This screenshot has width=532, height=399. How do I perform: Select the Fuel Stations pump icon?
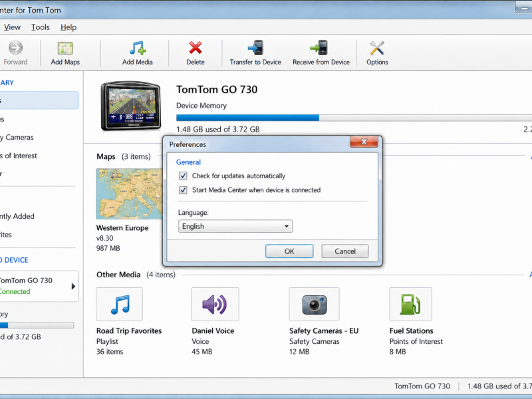tap(410, 305)
